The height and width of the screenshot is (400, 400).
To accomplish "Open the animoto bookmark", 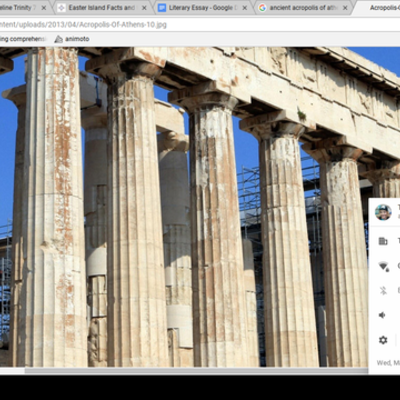I will 72,39.
